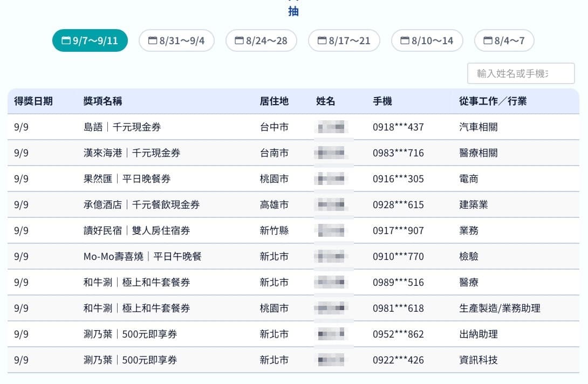Click phone number 0952***862
588x384 pixels.
[x=398, y=334]
